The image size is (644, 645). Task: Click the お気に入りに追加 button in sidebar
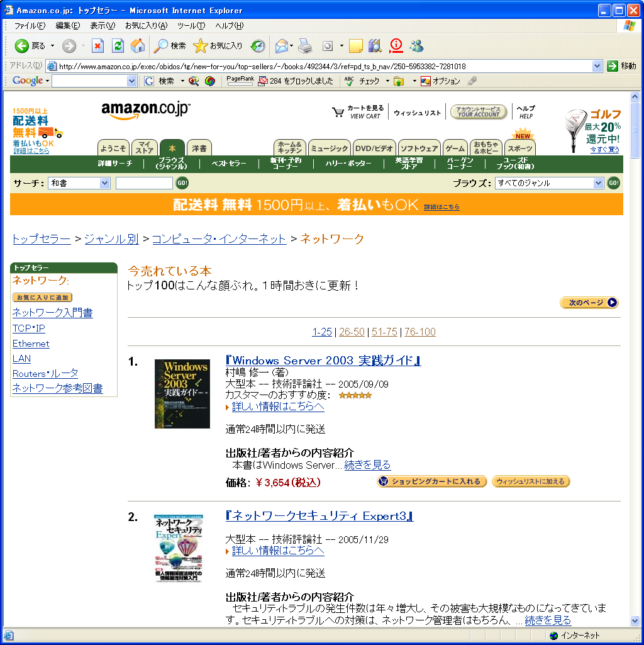tap(42, 298)
